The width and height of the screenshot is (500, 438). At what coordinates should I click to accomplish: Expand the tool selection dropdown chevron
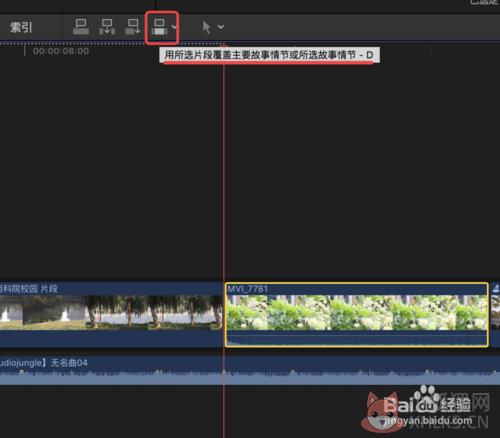coord(221,27)
